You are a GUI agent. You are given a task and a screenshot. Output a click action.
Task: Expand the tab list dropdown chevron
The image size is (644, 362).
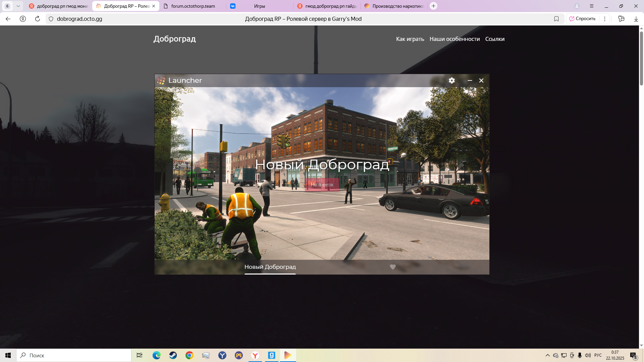tap(18, 6)
